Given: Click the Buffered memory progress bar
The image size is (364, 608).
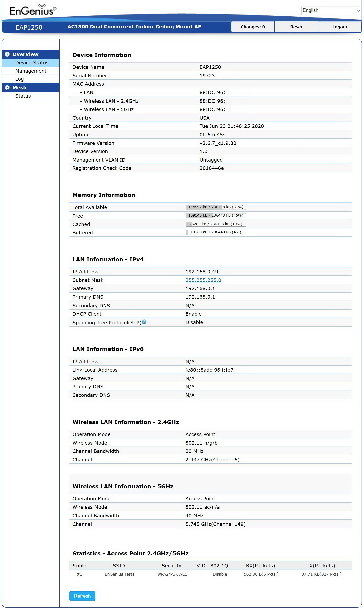Looking at the screenshot, I should (216, 232).
